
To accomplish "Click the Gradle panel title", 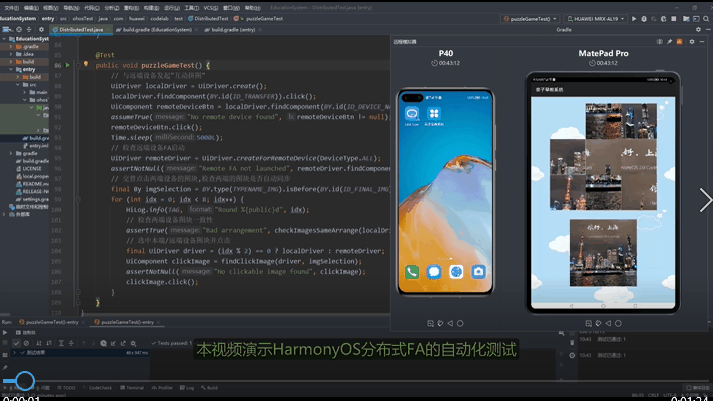I will coord(564,30).
